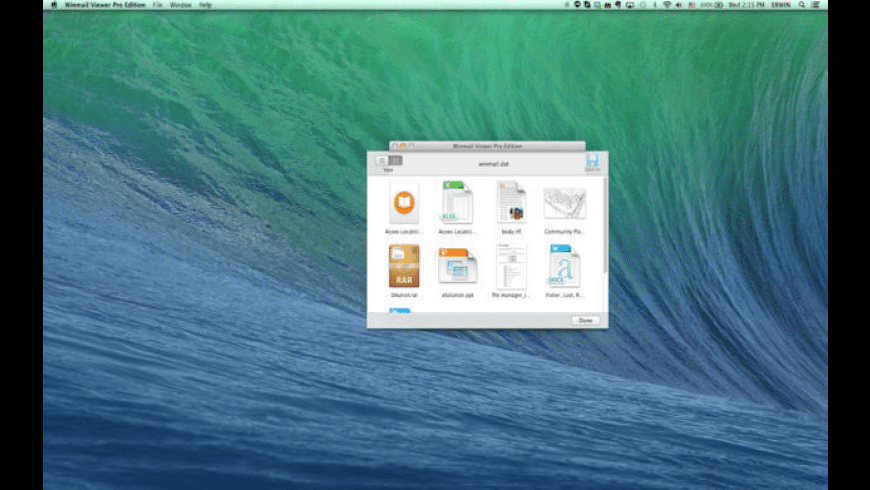This screenshot has width=870, height=490.
Task: Select the orange iBooks file icon
Action: pos(404,202)
